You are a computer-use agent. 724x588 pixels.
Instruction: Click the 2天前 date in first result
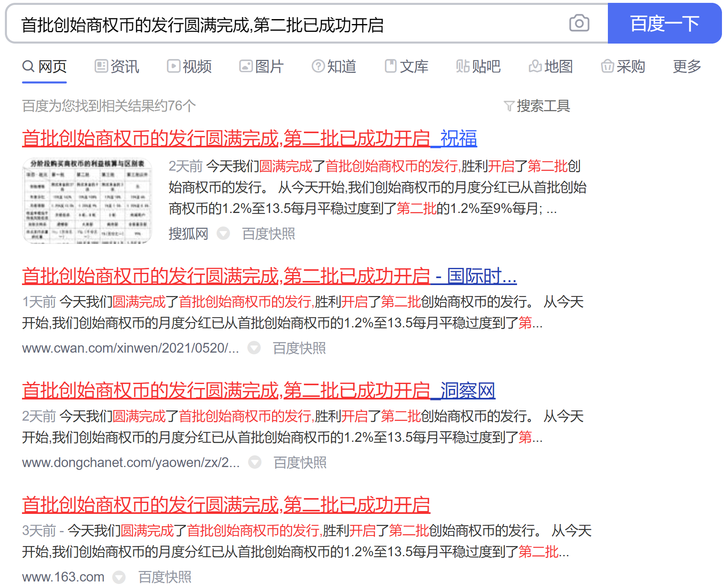coord(186,166)
